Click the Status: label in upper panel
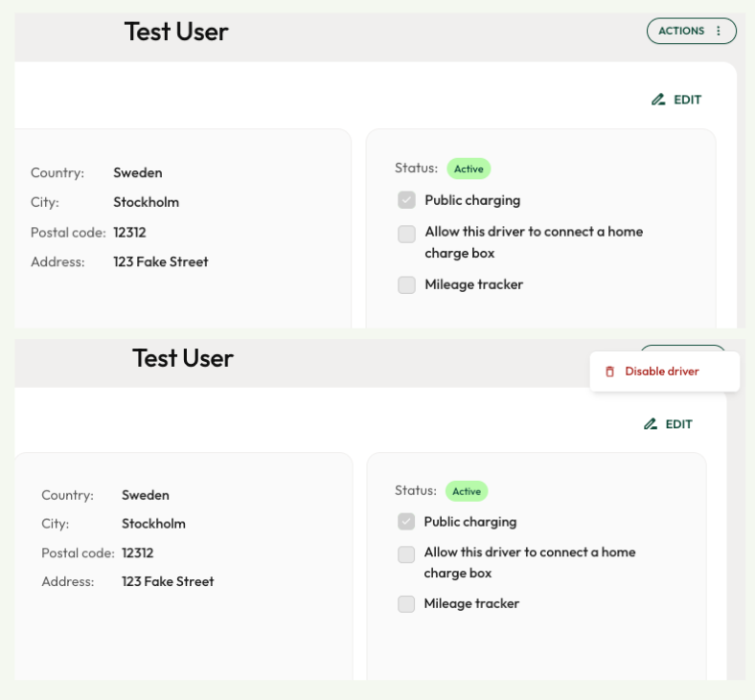755x700 pixels. coord(416,168)
